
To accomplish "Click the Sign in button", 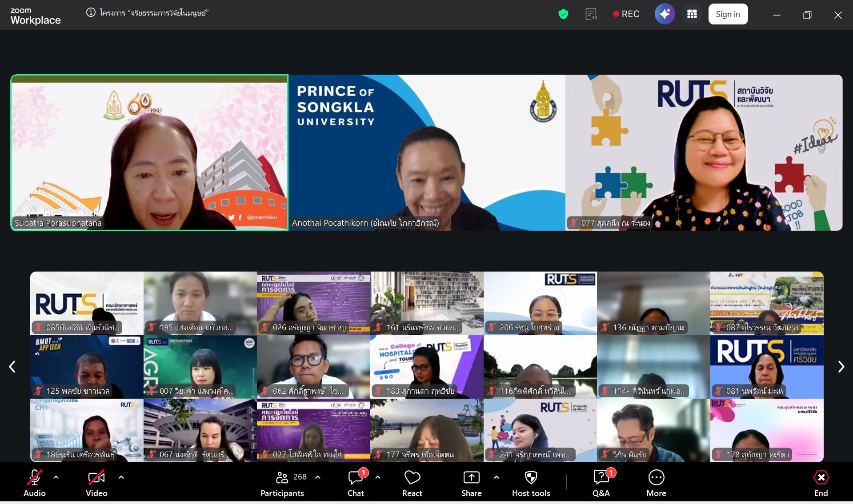I will tap(728, 14).
